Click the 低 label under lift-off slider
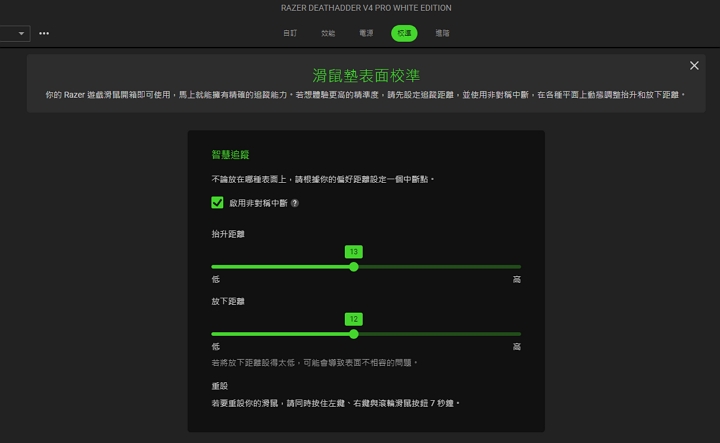This screenshot has height=443, width=720. (215, 279)
